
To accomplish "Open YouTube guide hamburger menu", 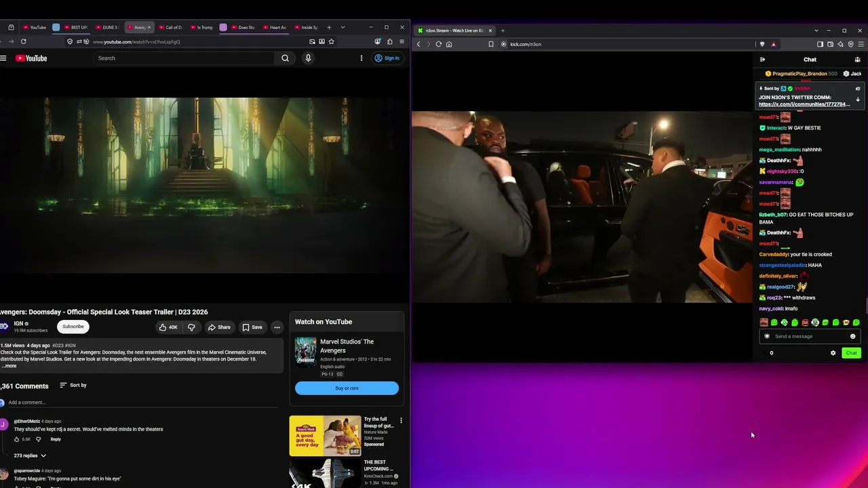I will [3, 58].
